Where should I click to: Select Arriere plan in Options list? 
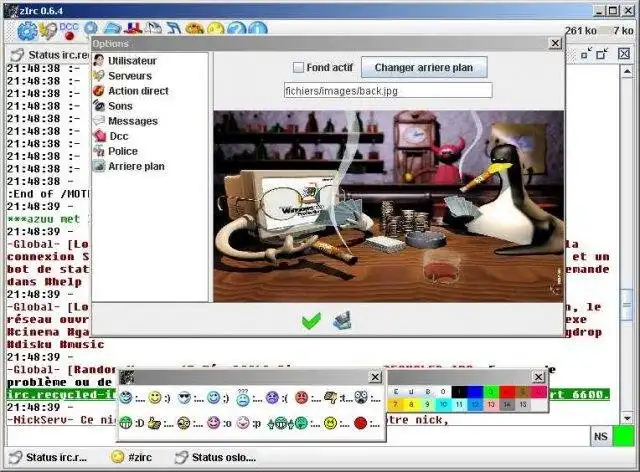point(136,167)
